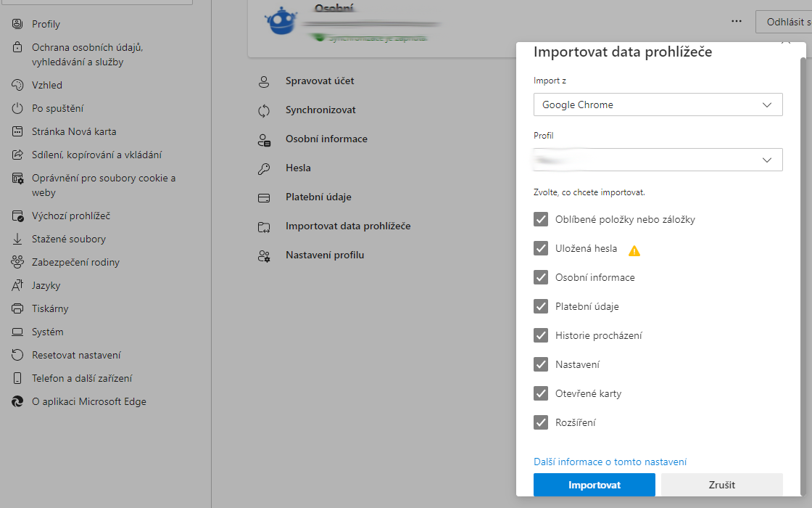Open Vzhled settings in the sidebar
812x508 pixels.
pyautogui.click(x=47, y=86)
